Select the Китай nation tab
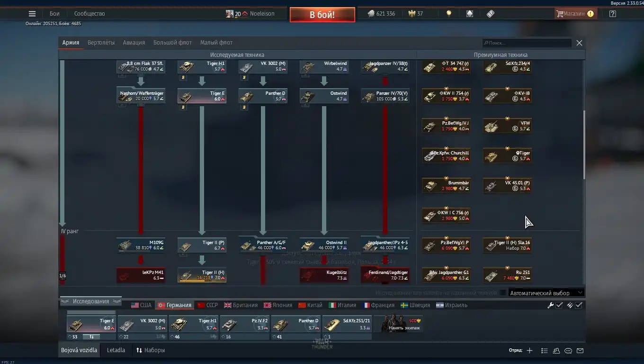644x364 pixels. (311, 305)
